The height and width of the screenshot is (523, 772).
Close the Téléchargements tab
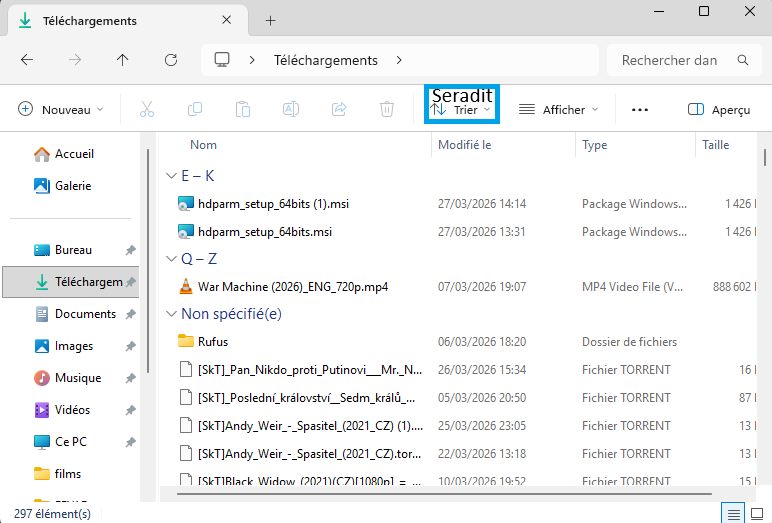pos(226,20)
